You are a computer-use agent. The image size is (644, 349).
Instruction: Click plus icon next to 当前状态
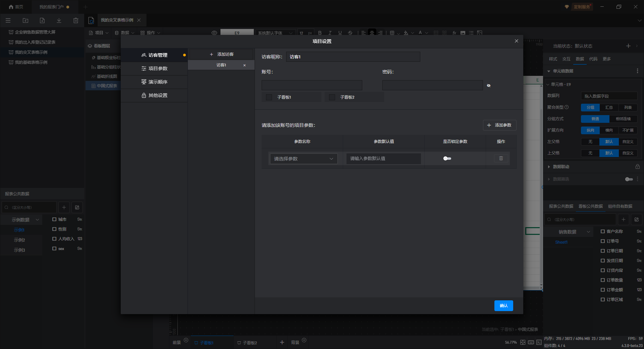tap(628, 46)
